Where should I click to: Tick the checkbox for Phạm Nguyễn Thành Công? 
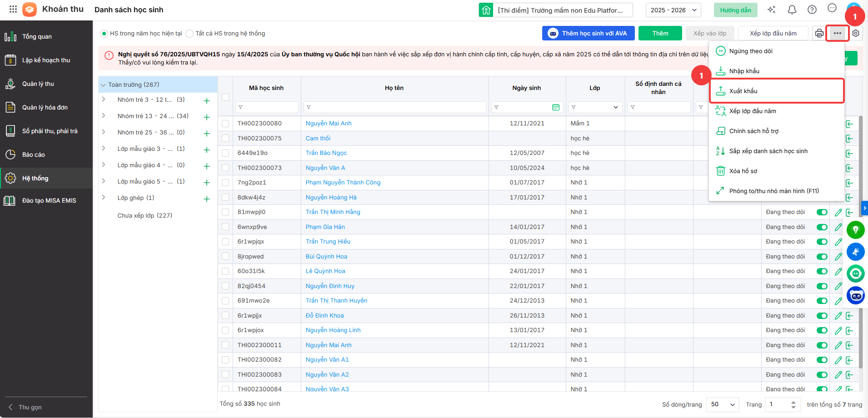click(225, 183)
